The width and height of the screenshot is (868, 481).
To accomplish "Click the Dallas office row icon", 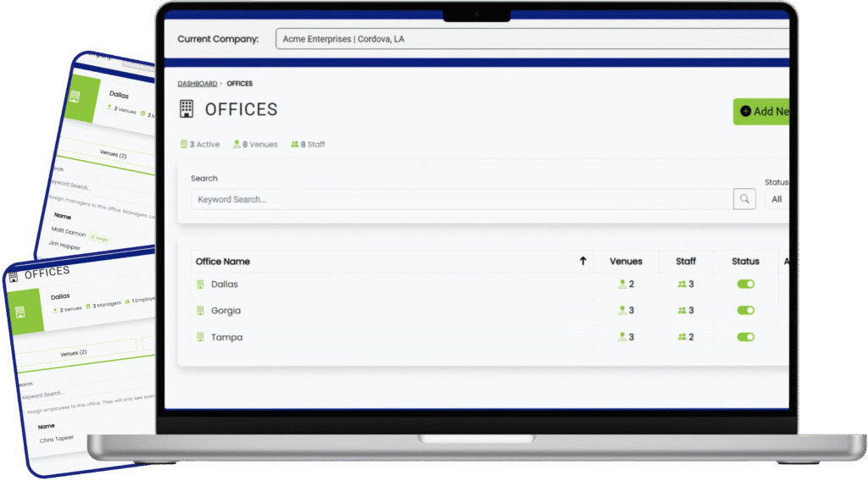I will (x=200, y=285).
